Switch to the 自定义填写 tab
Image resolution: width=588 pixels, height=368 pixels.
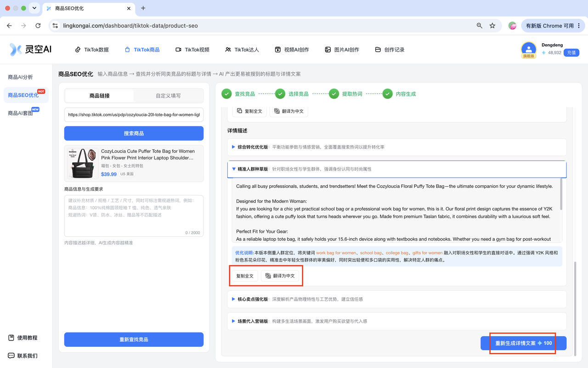(x=168, y=96)
